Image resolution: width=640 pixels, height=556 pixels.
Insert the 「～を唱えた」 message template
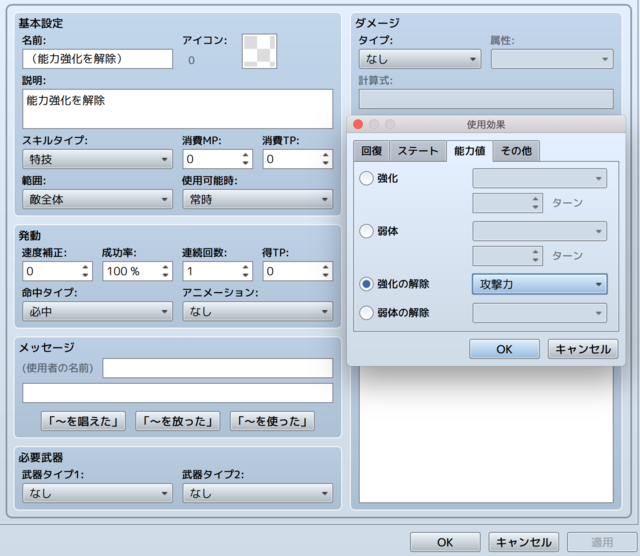(83, 421)
